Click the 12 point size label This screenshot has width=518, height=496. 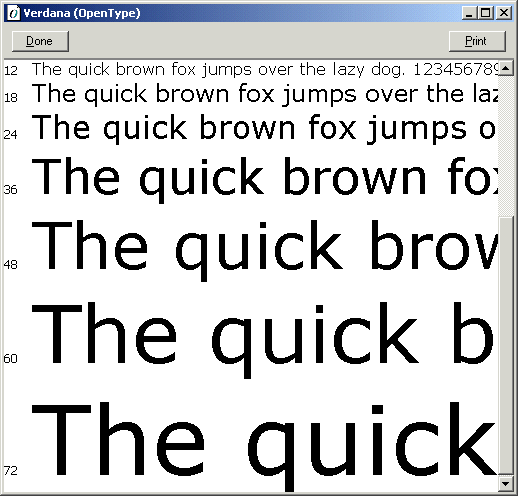pyautogui.click(x=11, y=71)
